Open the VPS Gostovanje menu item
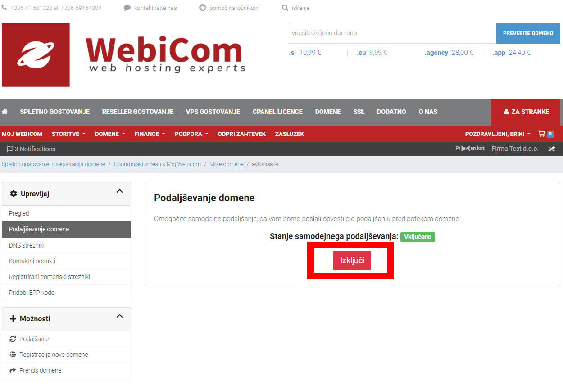The width and height of the screenshot is (563, 392). click(x=213, y=112)
